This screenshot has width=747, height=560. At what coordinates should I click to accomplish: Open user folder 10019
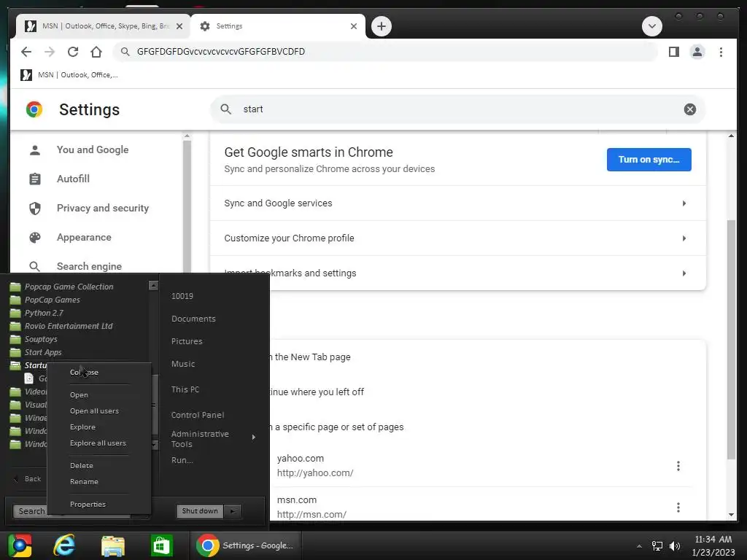pos(182,296)
